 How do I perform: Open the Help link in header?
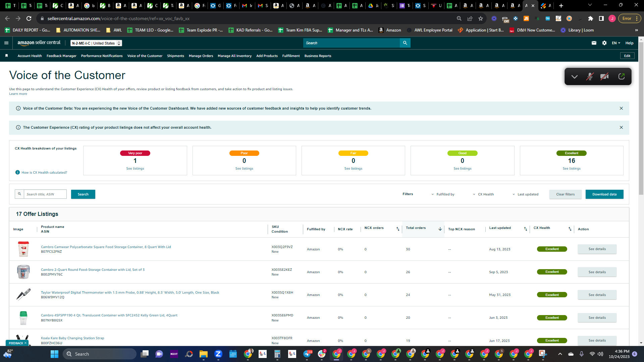629,43
